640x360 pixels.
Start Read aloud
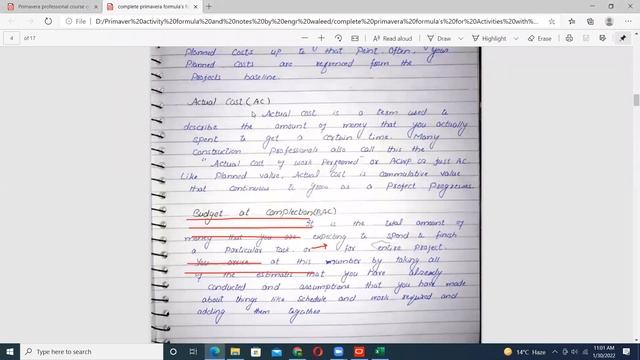392,38
